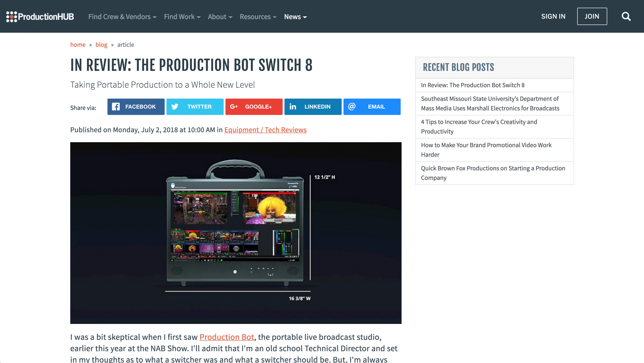Viewport: 644px width, 363px height.
Task: Click the Google+ share icon
Action: (x=234, y=107)
